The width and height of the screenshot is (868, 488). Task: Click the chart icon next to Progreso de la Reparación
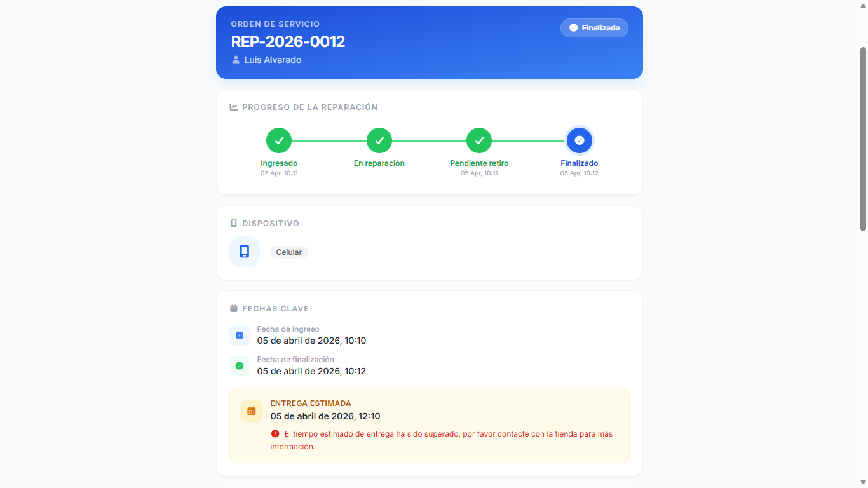tap(234, 107)
